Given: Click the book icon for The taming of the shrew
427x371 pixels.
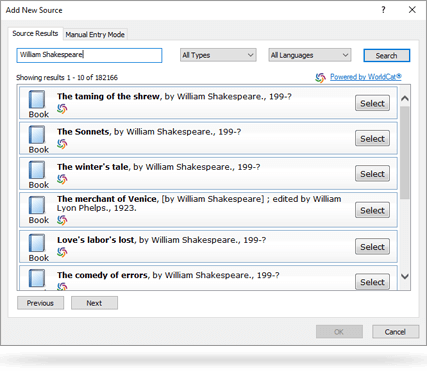Looking at the screenshot, I should tap(37, 99).
